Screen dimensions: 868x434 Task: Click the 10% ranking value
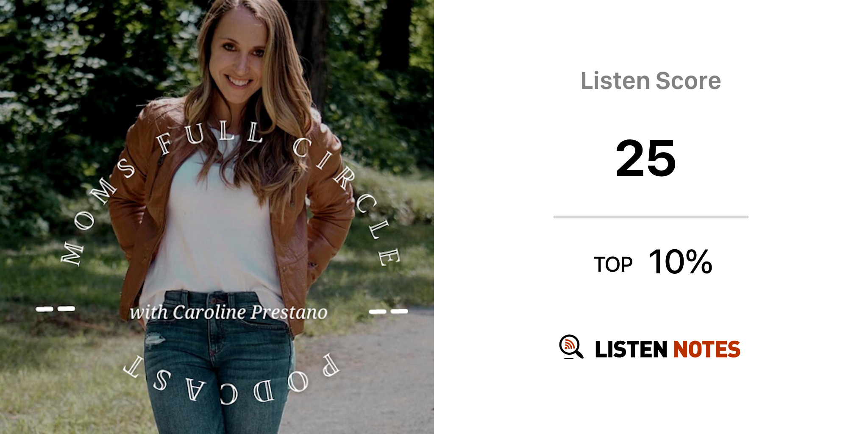[x=680, y=262]
